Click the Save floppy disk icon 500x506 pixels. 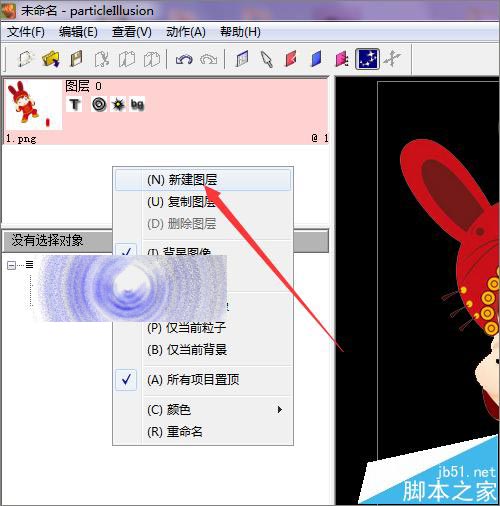76,59
